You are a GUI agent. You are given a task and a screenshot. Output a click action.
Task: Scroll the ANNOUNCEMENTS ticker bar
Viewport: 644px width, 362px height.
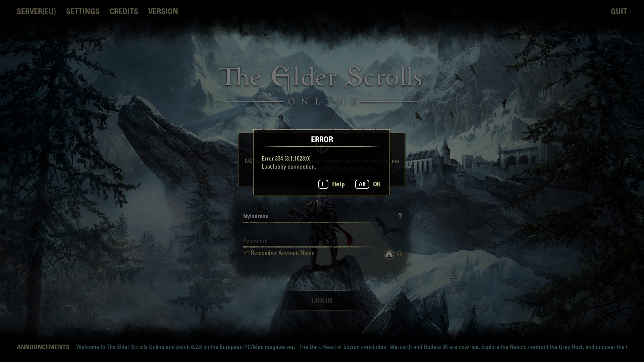322,347
